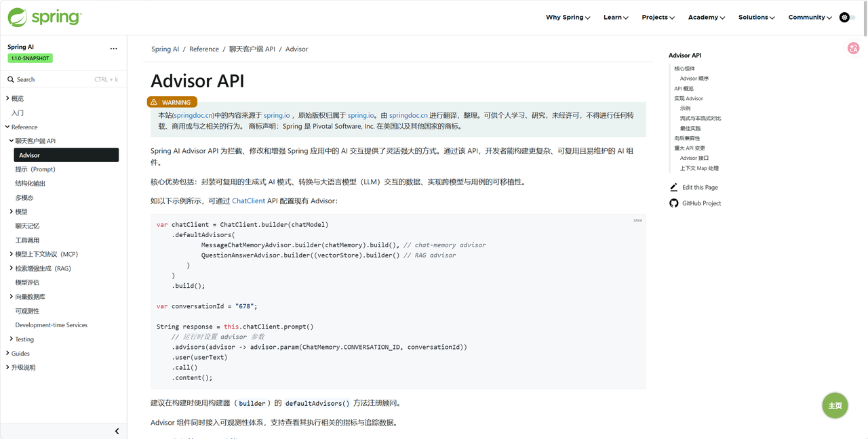The height and width of the screenshot is (439, 868).
Task: Jump to Advisor 接口 in outline
Action: tap(694, 158)
